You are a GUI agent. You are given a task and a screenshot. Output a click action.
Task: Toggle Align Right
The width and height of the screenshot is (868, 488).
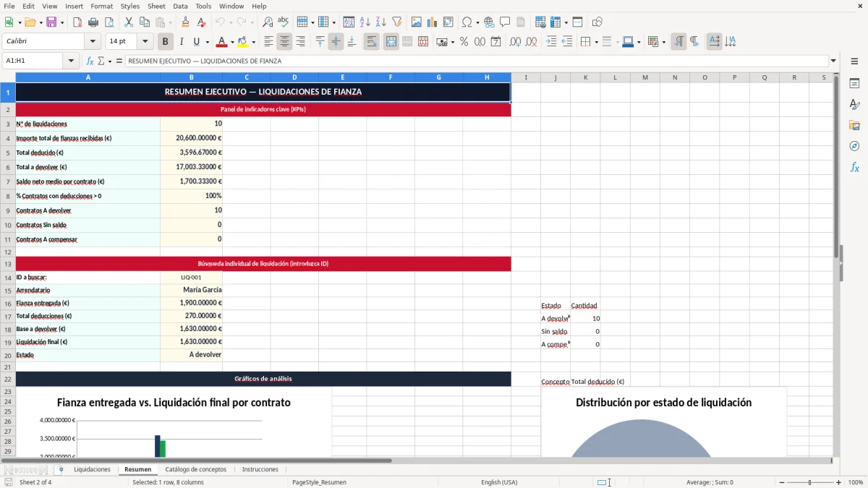pyautogui.click(x=300, y=42)
